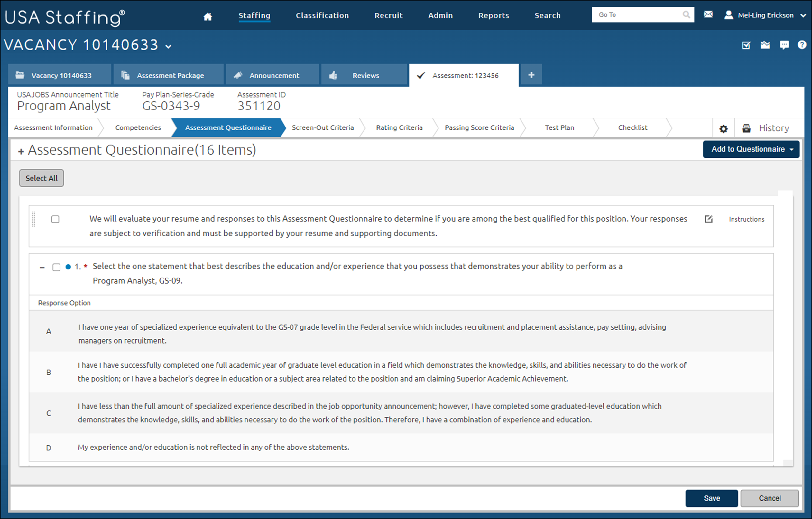812x519 pixels.
Task: Click the Select All button
Action: pos(42,178)
